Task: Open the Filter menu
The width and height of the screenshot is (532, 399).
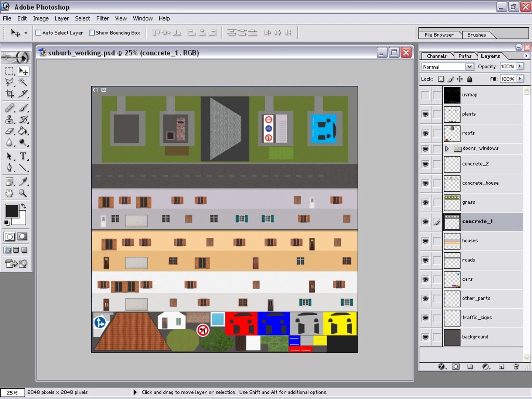Action: [102, 18]
